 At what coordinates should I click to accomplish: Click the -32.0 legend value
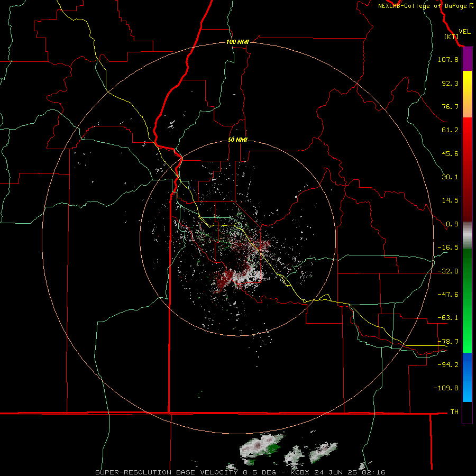pos(448,271)
